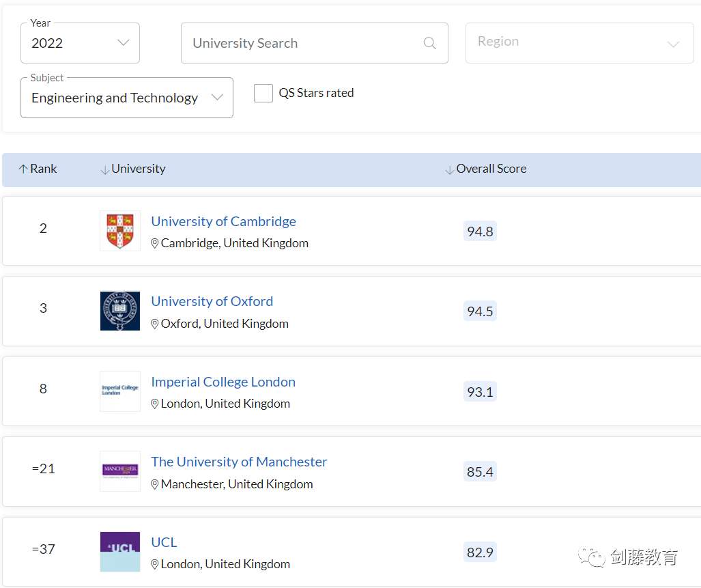Click location pin beside Oxford, United Kingdom
Viewport: 701px width, 588px height.
click(x=155, y=324)
